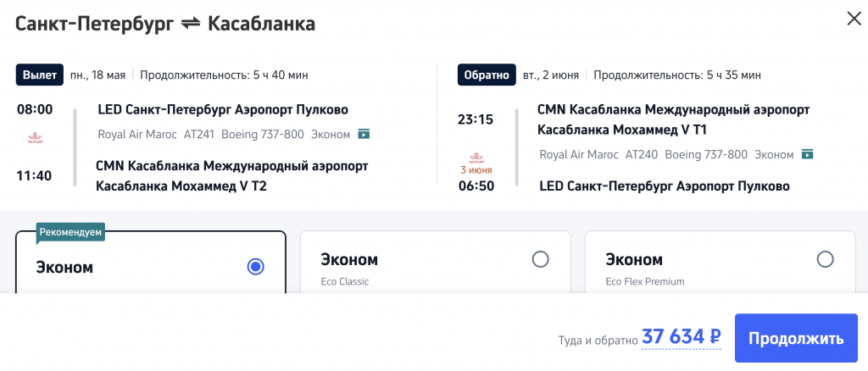Open the 37 634 ₽ price breakdown
This screenshot has width=868, height=371.
(x=682, y=337)
